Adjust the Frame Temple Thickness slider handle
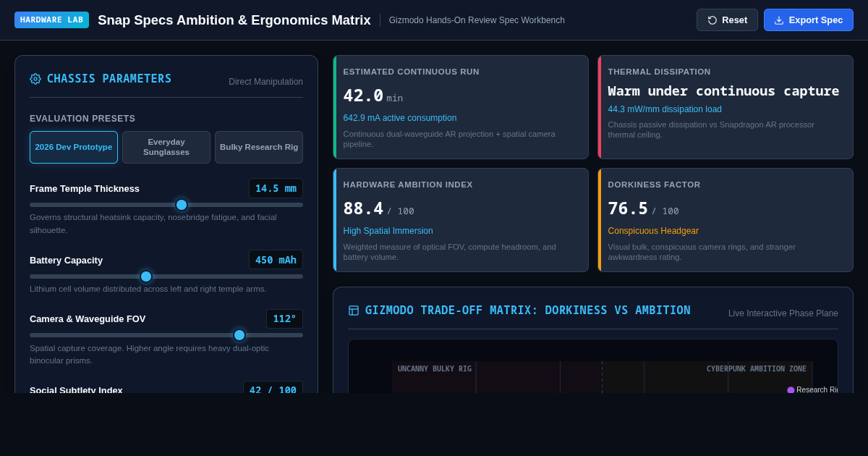The image size is (868, 456). coord(182,205)
